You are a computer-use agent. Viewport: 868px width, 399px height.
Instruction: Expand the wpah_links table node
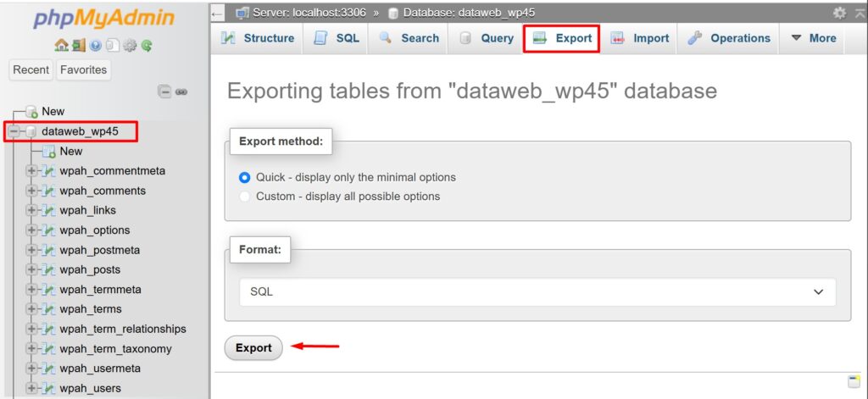tap(31, 211)
